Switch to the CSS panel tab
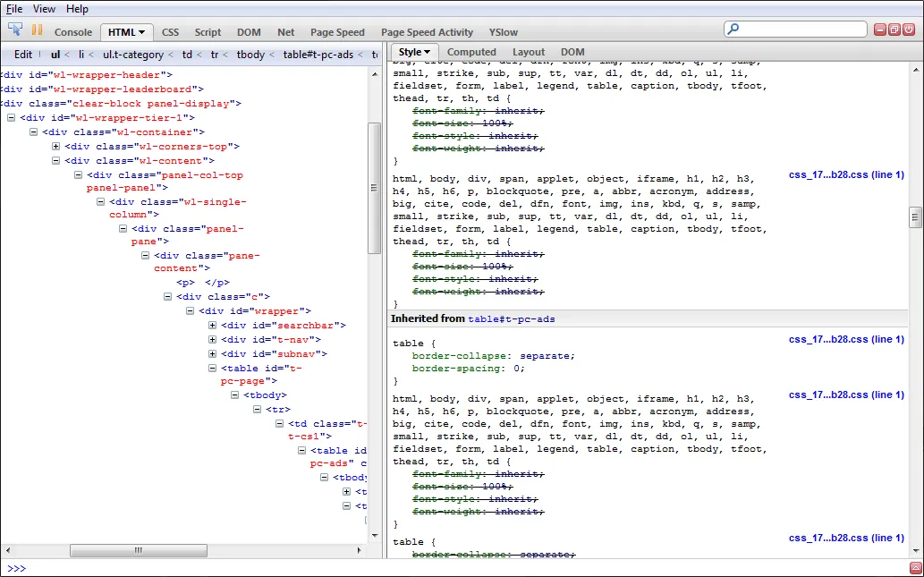The image size is (924, 577). 170,32
